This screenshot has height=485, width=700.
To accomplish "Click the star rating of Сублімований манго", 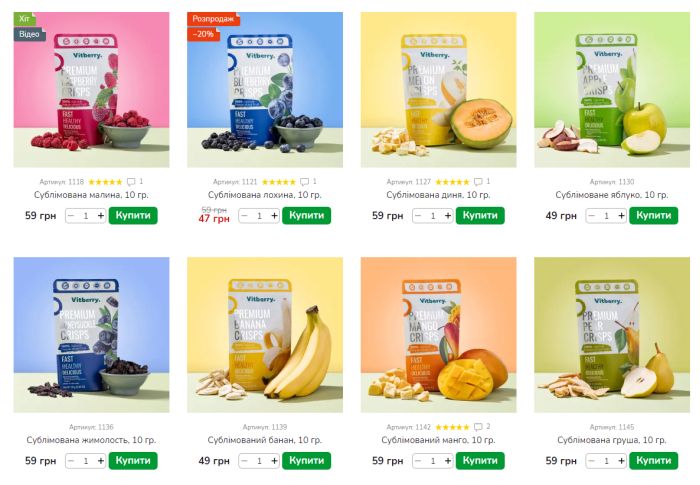I will 452,427.
